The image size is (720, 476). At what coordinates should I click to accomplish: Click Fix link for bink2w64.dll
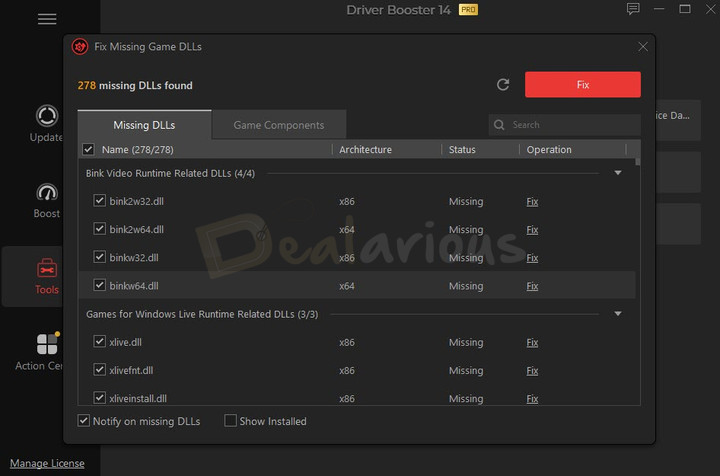click(x=532, y=230)
